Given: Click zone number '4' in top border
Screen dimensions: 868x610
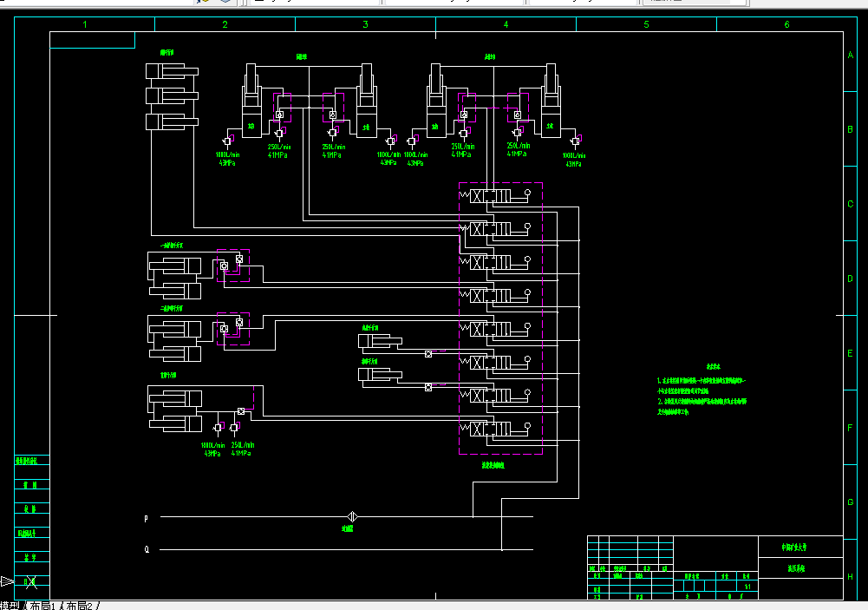Looking at the screenshot, I should pos(506,24).
